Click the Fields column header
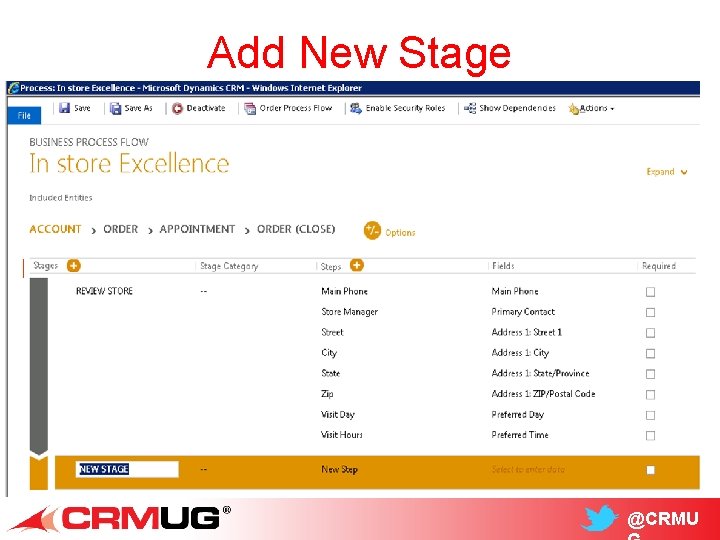Screen dimensions: 720x540 coord(503,266)
